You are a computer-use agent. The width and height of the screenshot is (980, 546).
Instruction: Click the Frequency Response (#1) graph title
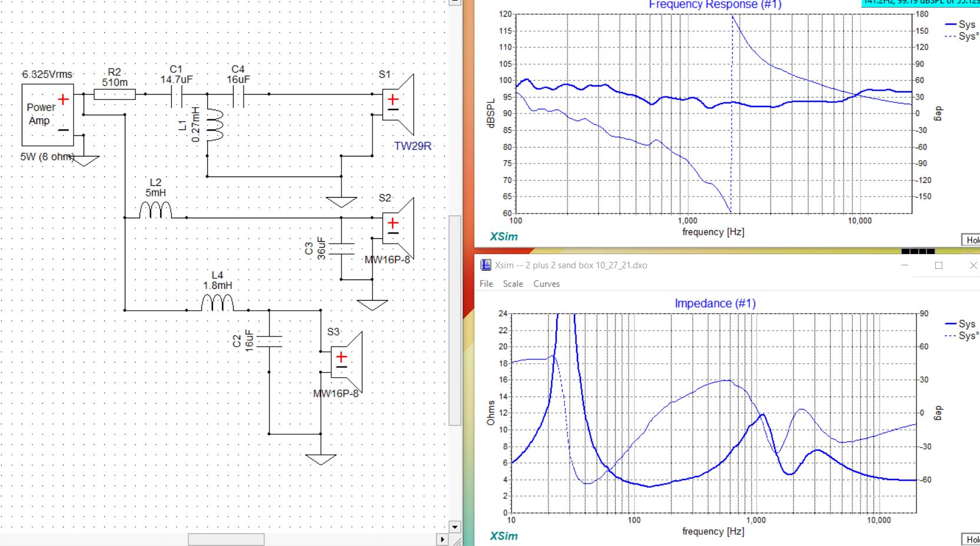pos(715,5)
